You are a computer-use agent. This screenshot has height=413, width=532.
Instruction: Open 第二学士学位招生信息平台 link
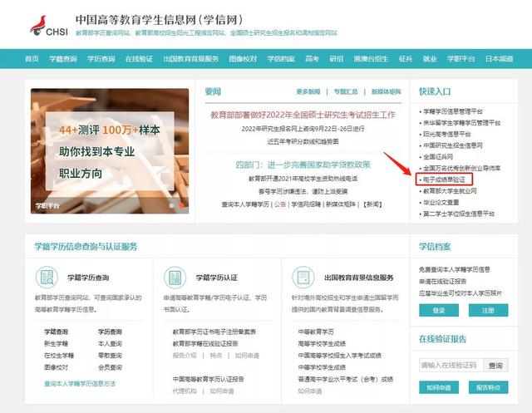[458, 214]
